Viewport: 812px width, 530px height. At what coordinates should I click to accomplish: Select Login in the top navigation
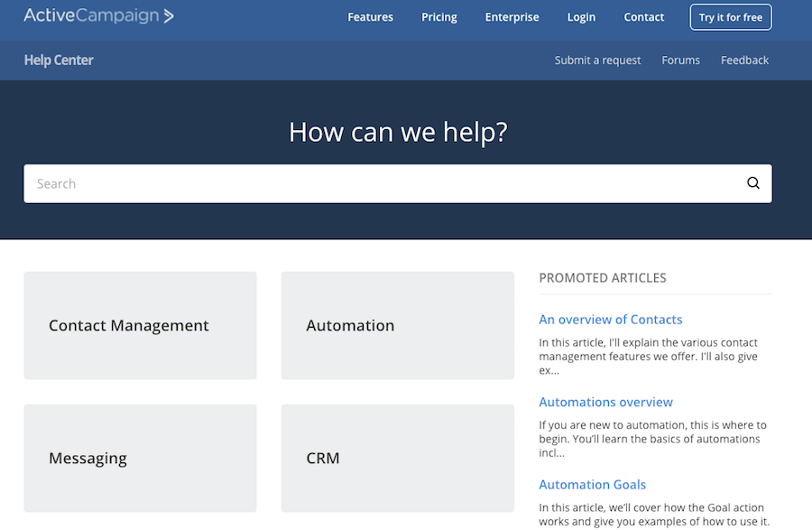pos(581,17)
